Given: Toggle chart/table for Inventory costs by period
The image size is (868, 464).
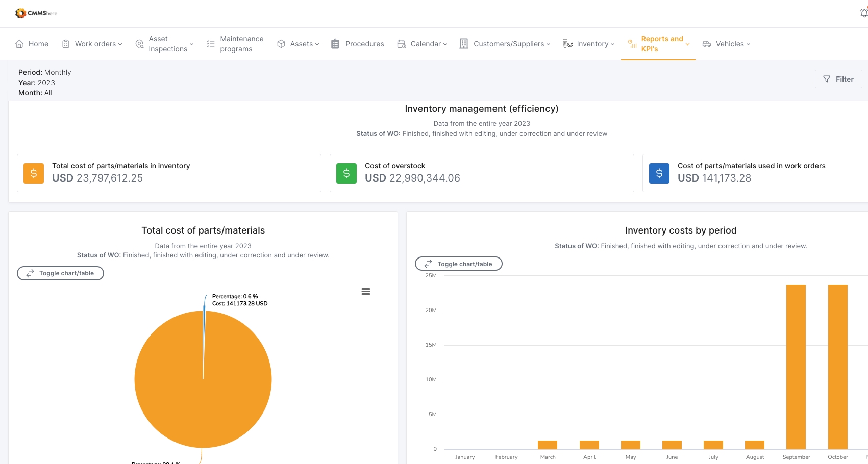Looking at the screenshot, I should pos(459,264).
